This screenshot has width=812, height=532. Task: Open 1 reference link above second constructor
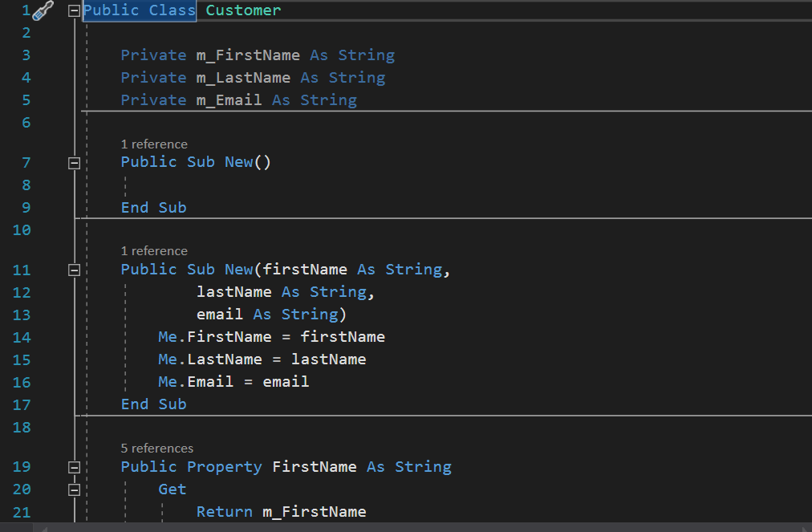click(x=153, y=250)
